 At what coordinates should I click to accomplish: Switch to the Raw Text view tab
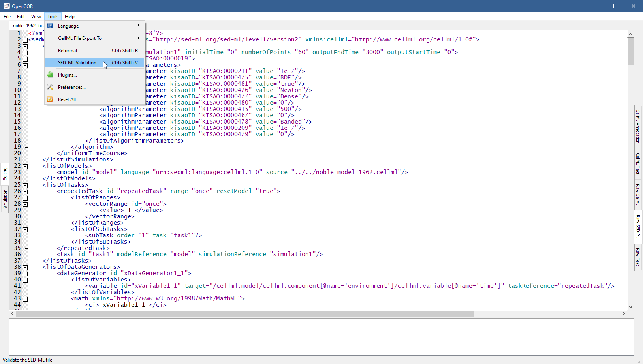[637, 257]
